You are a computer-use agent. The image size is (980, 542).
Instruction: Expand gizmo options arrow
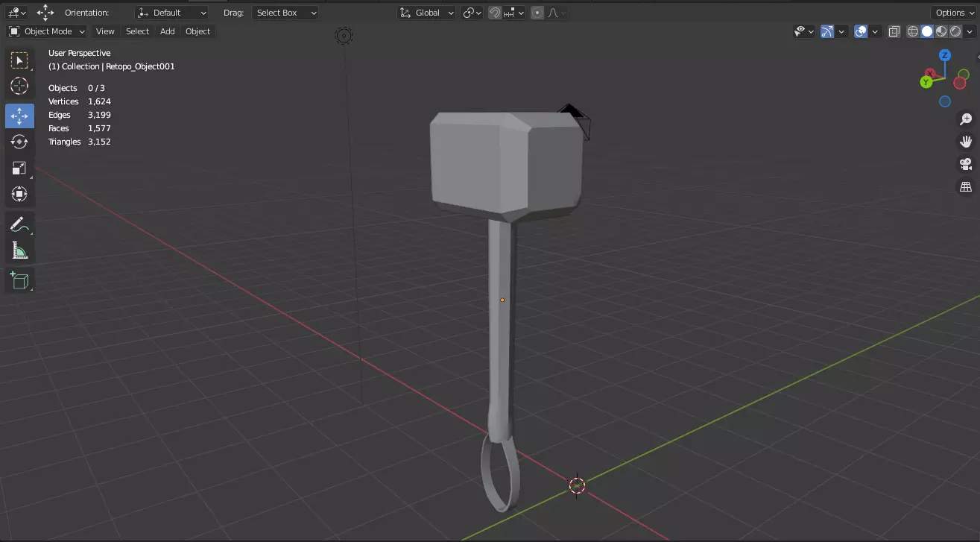[841, 31]
